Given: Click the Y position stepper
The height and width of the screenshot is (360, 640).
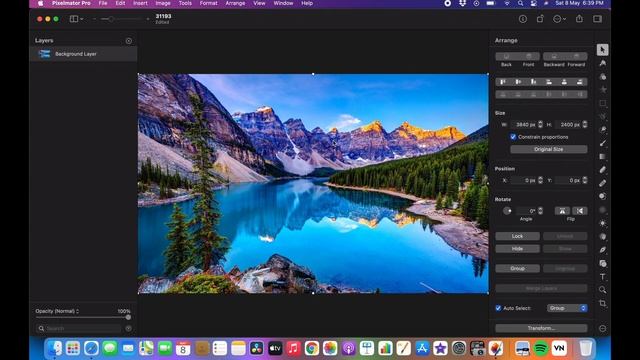Looking at the screenshot, I should [584, 180].
